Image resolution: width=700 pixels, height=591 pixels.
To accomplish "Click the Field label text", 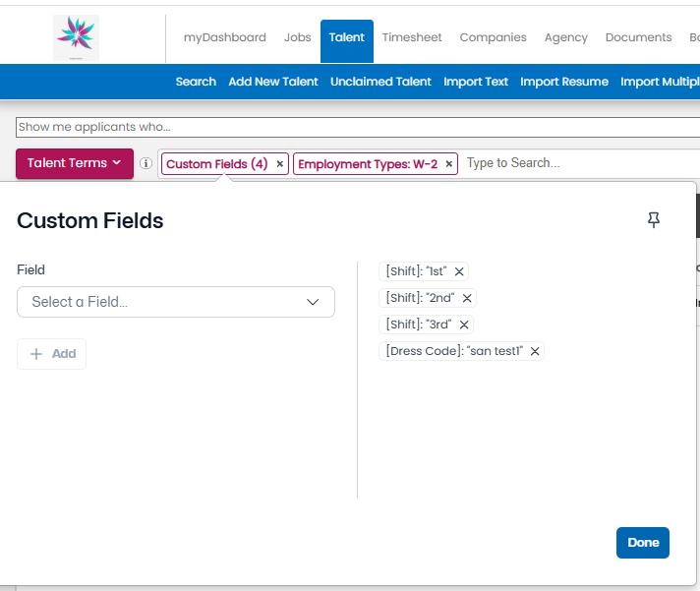I will pos(30,269).
